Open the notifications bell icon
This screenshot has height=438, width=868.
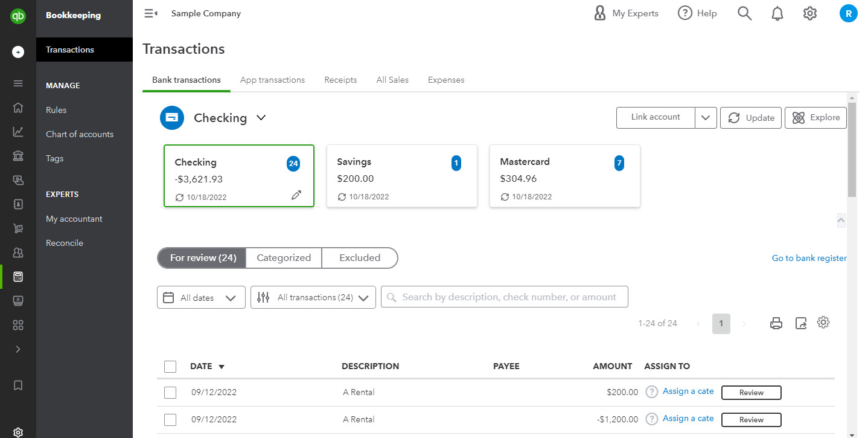(777, 13)
